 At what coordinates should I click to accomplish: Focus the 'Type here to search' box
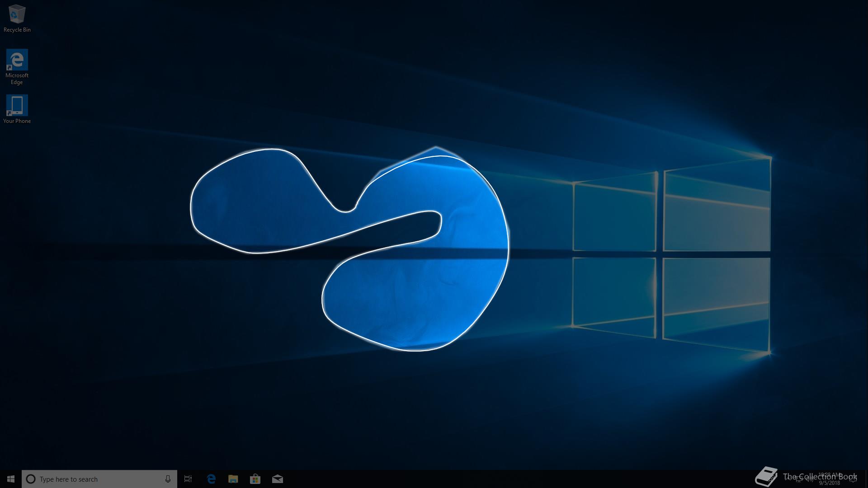(x=99, y=479)
